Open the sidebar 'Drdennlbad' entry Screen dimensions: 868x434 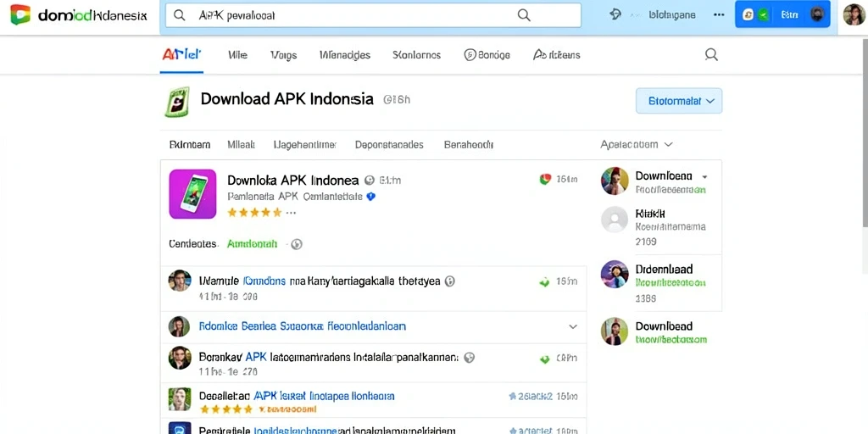tap(664, 269)
